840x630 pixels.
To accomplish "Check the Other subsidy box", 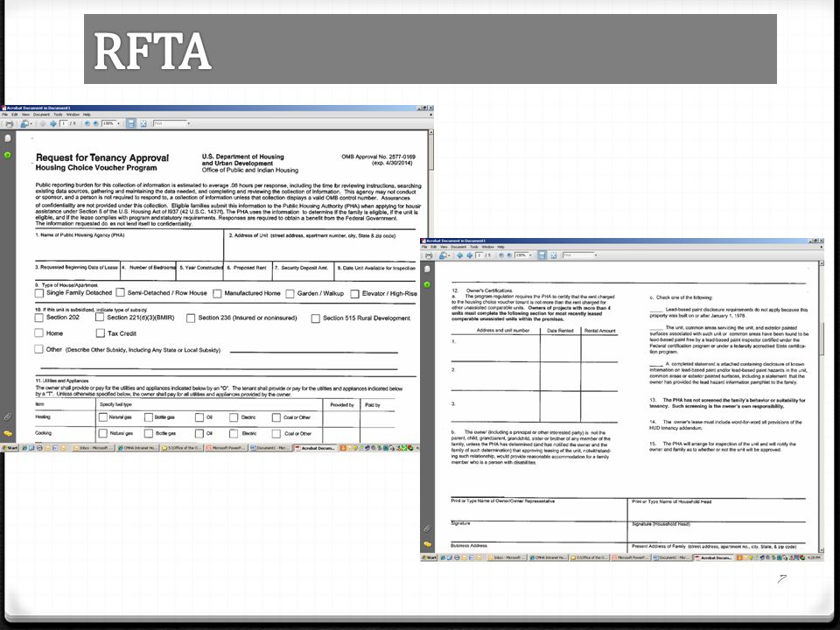I will 38,349.
